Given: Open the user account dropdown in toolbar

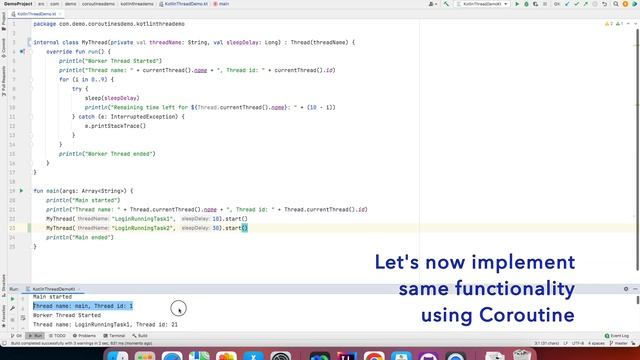Looking at the screenshot, I should (433, 4).
